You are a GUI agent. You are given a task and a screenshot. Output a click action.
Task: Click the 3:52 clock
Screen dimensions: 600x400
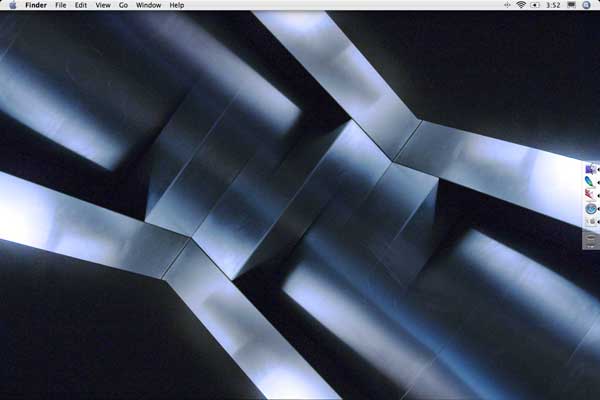point(553,5)
